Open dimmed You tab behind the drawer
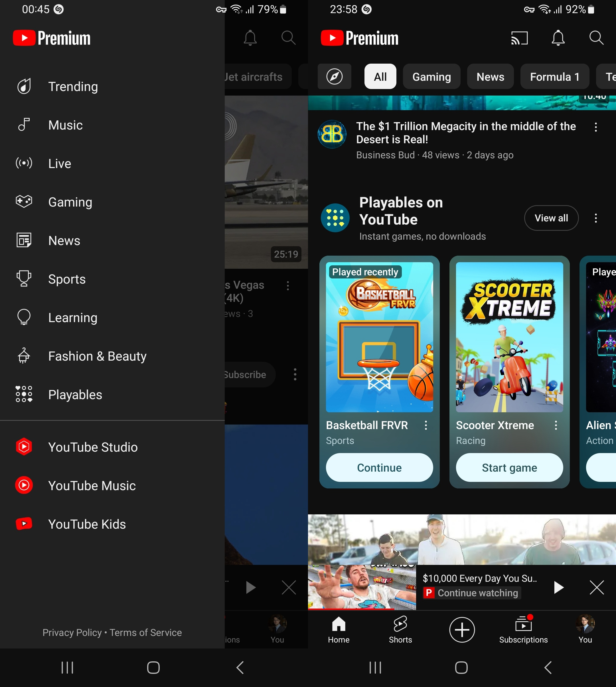 pos(277,630)
